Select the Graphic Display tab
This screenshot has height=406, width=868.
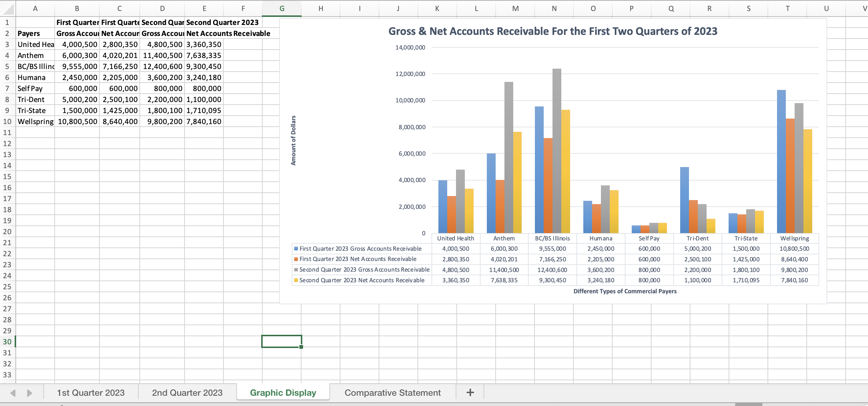[283, 392]
